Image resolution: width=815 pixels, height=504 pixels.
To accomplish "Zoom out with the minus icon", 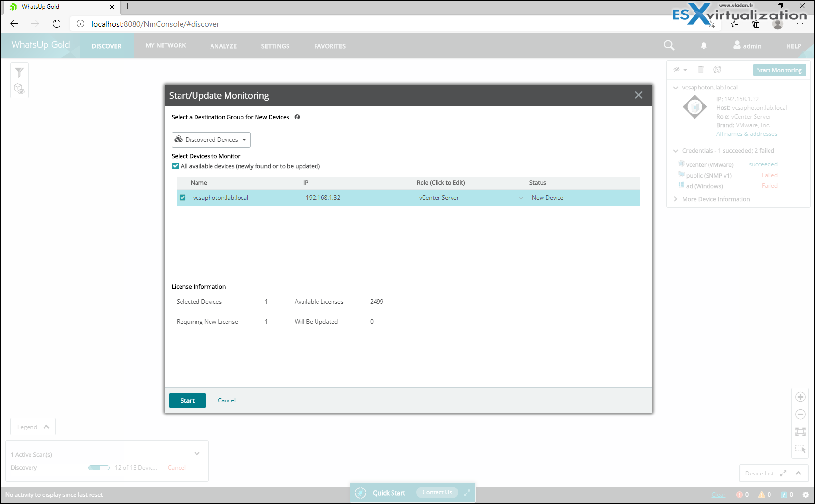I will tap(800, 415).
